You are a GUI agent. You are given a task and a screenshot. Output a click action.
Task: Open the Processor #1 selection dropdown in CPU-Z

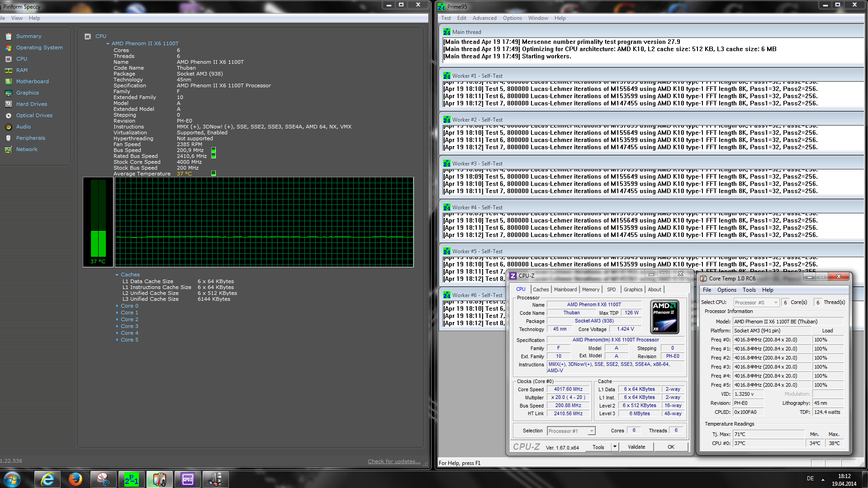point(571,431)
